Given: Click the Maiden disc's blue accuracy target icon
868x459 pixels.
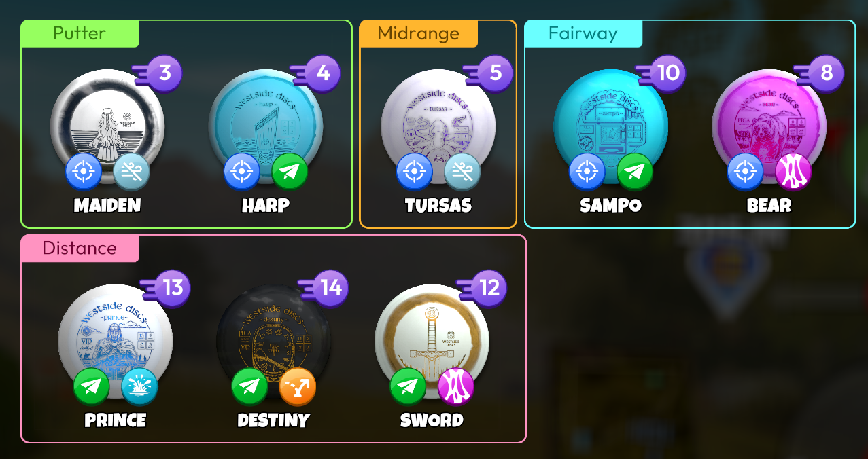Looking at the screenshot, I should (84, 171).
